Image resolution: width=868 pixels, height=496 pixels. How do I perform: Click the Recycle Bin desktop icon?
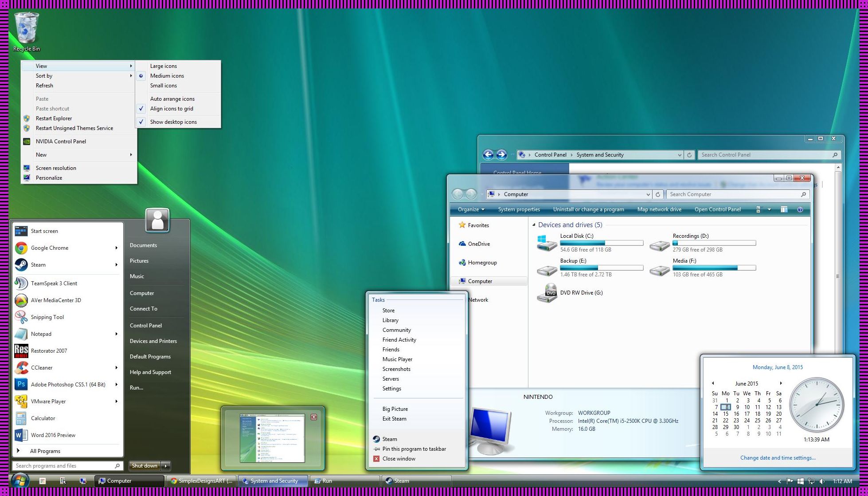click(x=27, y=32)
